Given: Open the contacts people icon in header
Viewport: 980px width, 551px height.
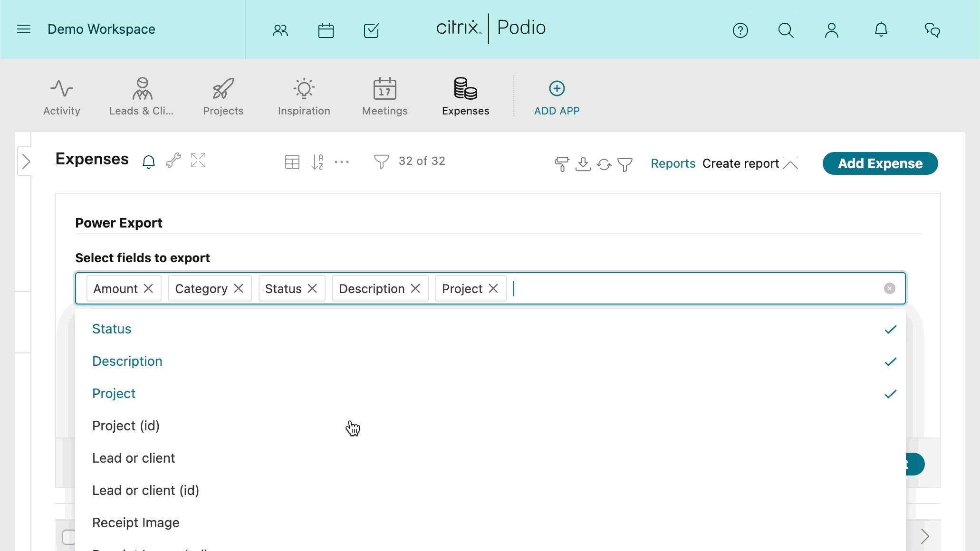Looking at the screenshot, I should pos(280,30).
